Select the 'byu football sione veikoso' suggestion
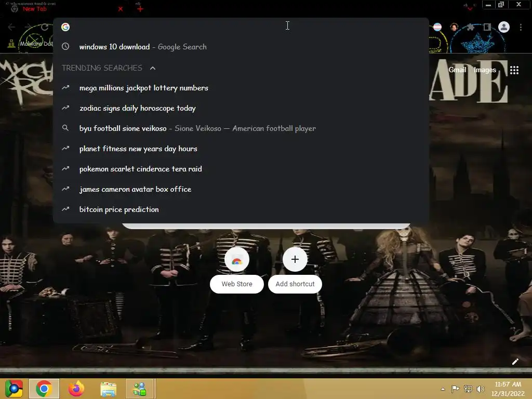Image resolution: width=532 pixels, height=399 pixels. click(241, 128)
